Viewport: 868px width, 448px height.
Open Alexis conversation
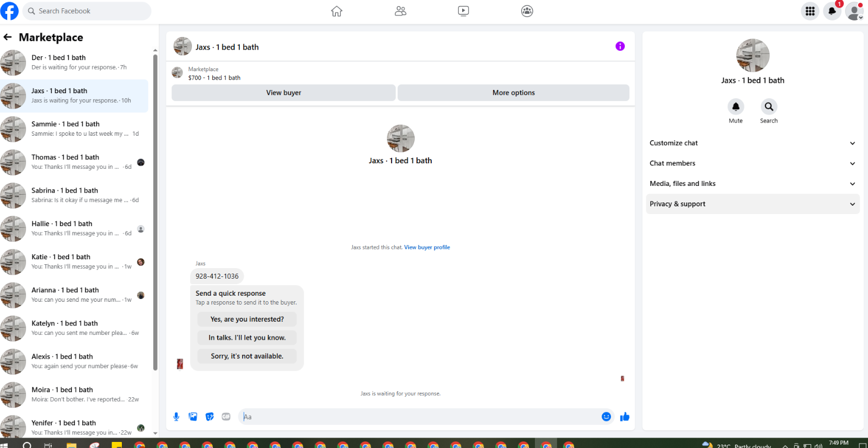[74, 361]
